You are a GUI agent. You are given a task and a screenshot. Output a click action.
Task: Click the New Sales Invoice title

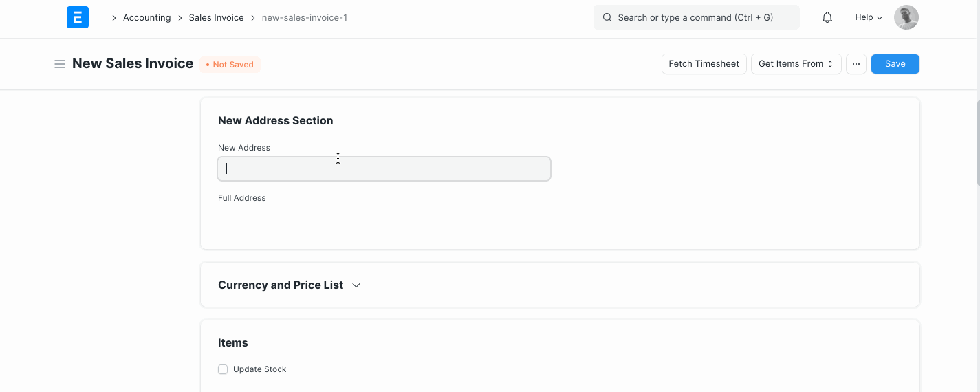(133, 63)
